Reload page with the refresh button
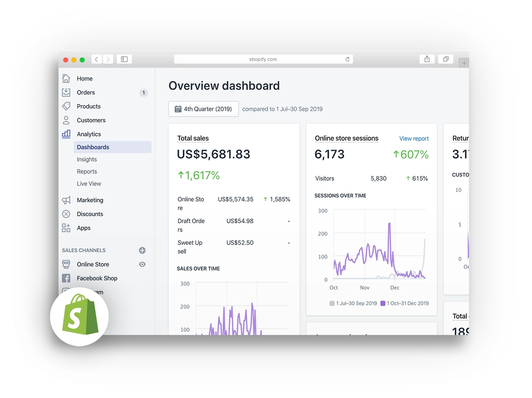This screenshot has height=398, width=532. [347, 59]
